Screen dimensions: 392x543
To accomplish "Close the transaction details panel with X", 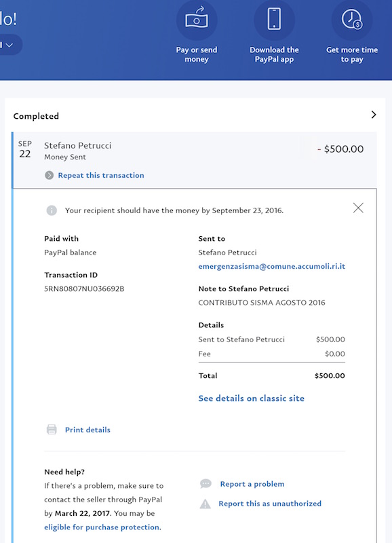I will (x=358, y=208).
